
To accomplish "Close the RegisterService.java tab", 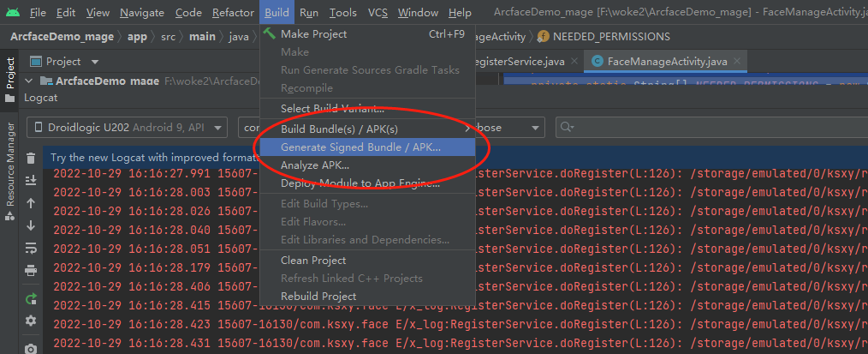I will (x=574, y=62).
